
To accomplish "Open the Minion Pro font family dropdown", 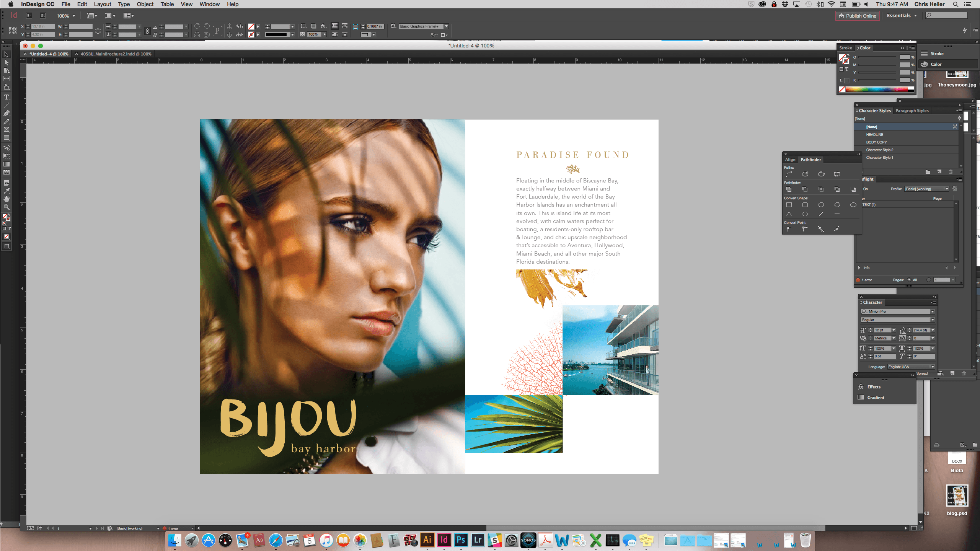I will pyautogui.click(x=933, y=311).
